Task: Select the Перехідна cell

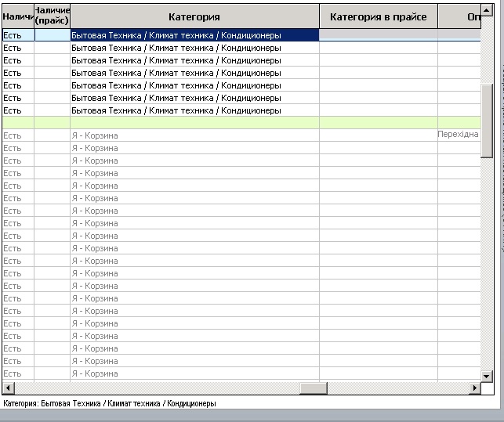Action: 459,135
